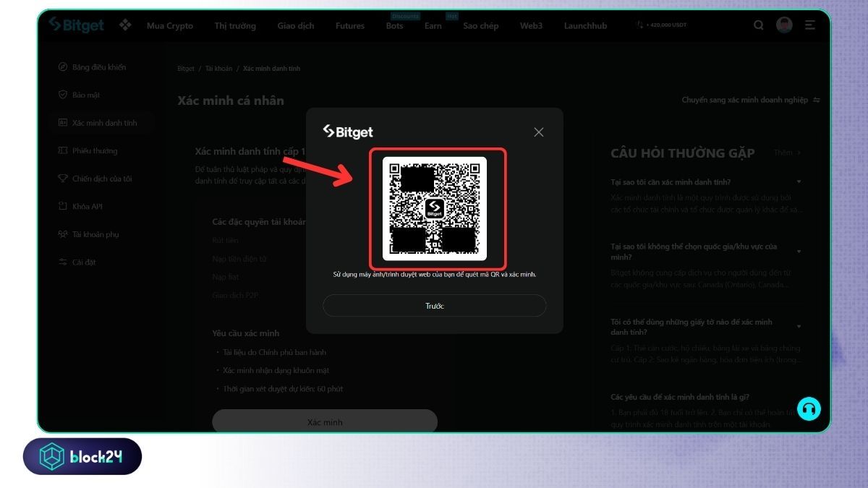Viewport: 868px width, 488px height.
Task: Click the CÂU HỎI THƯỜNG GẶP heading
Action: [x=683, y=153]
